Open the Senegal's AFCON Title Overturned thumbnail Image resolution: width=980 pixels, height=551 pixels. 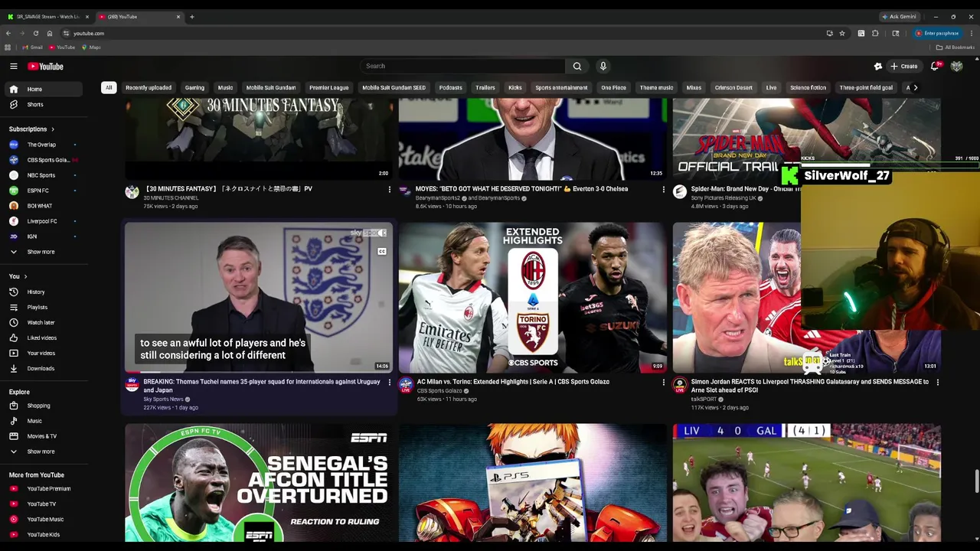(x=259, y=483)
